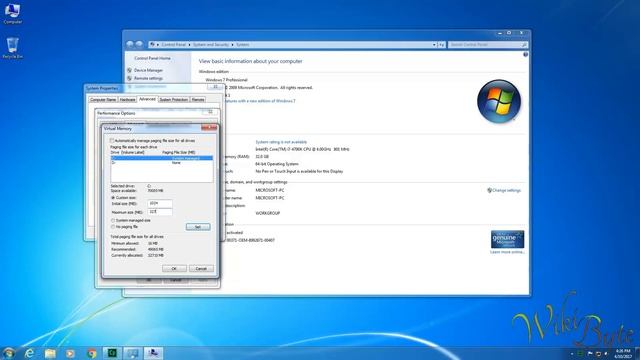This screenshot has width=640, height=360.
Task: Open Windows Explorer folder taskbar icon
Action: 50,353
